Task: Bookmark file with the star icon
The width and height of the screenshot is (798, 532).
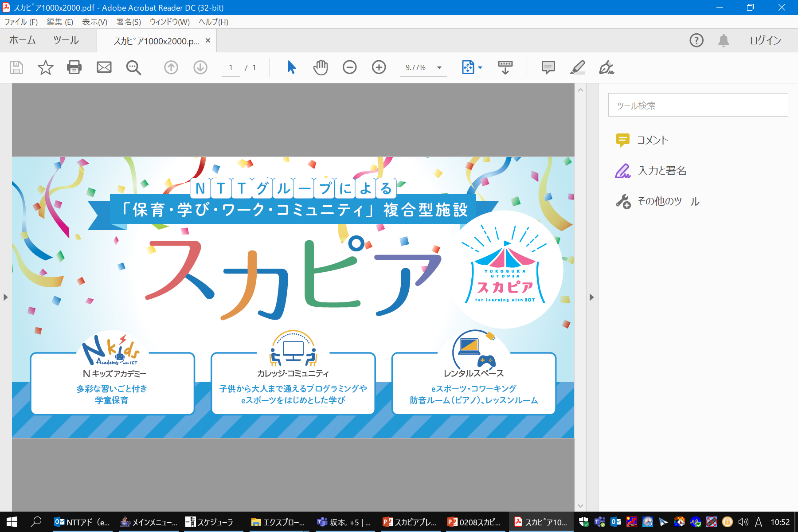Action: 45,67
